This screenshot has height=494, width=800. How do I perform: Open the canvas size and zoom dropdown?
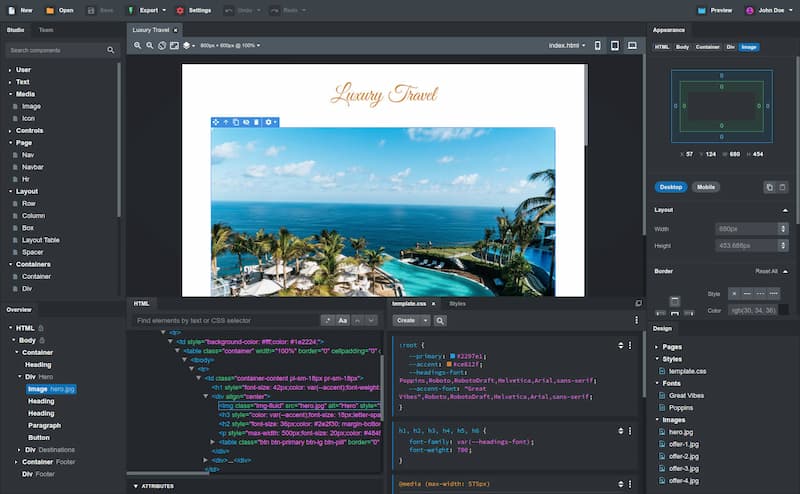230,45
